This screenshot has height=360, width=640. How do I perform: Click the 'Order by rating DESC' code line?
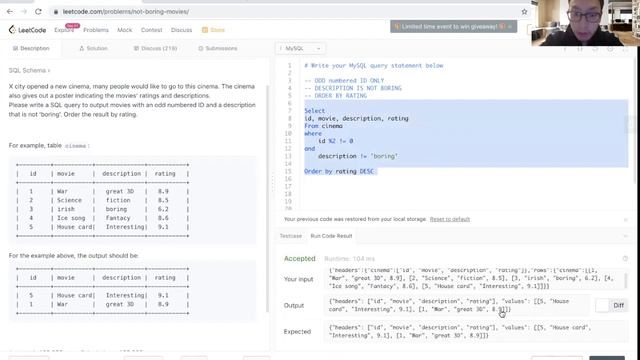coord(339,171)
